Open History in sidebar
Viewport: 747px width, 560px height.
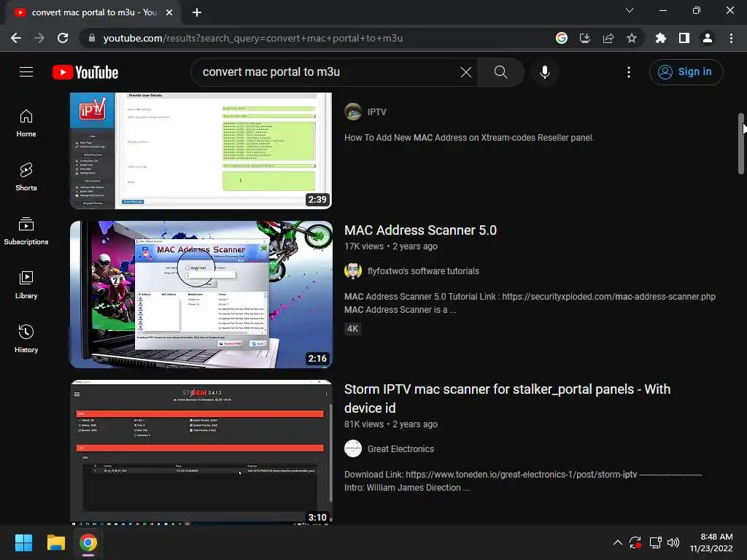pyautogui.click(x=26, y=338)
